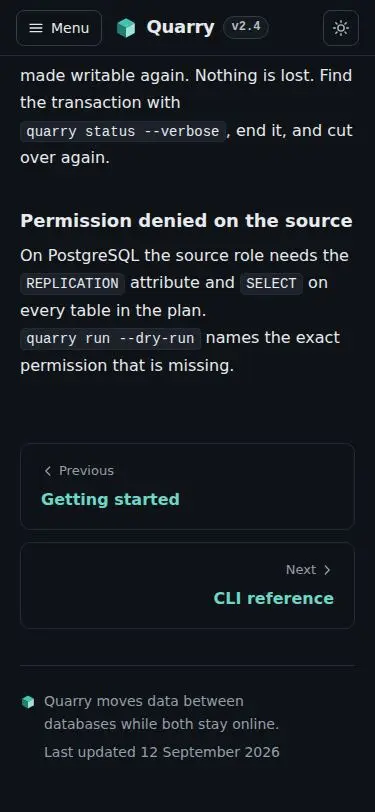
Task: Click the three-line icon next to Menu
Action: (x=36, y=28)
